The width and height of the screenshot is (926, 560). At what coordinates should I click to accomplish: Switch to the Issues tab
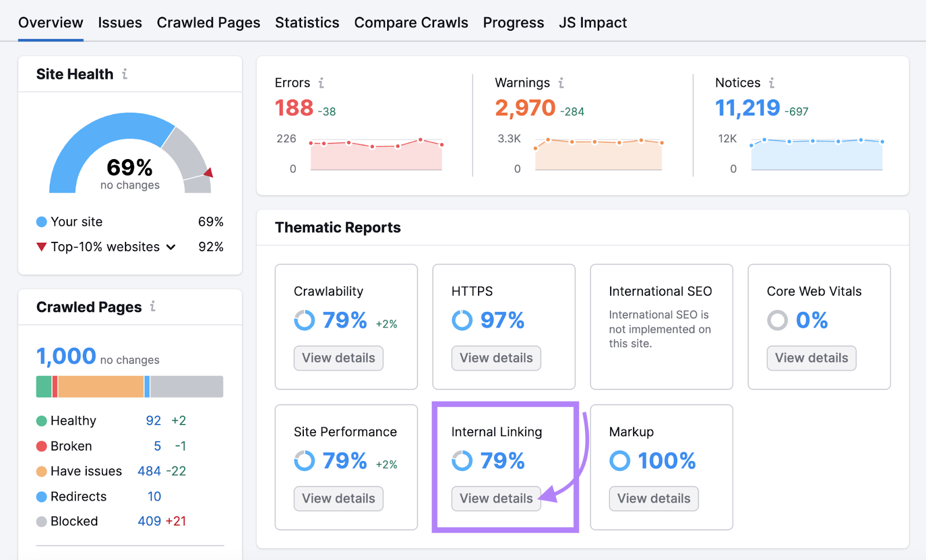pyautogui.click(x=120, y=23)
